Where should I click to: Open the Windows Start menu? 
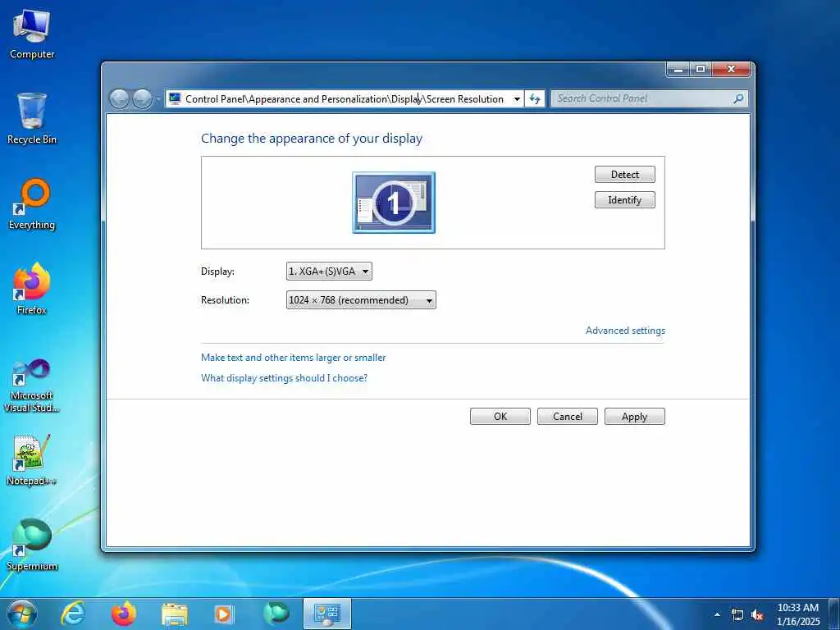[x=22, y=614]
